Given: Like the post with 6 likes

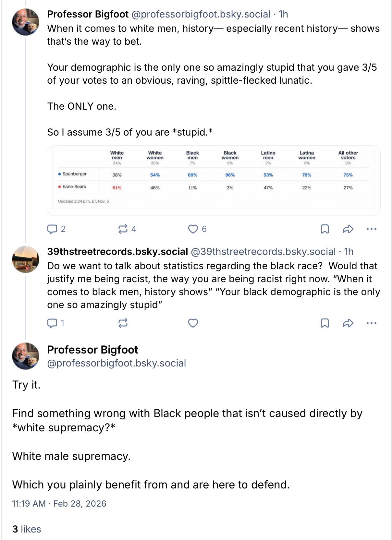Looking at the screenshot, I should (x=193, y=229).
